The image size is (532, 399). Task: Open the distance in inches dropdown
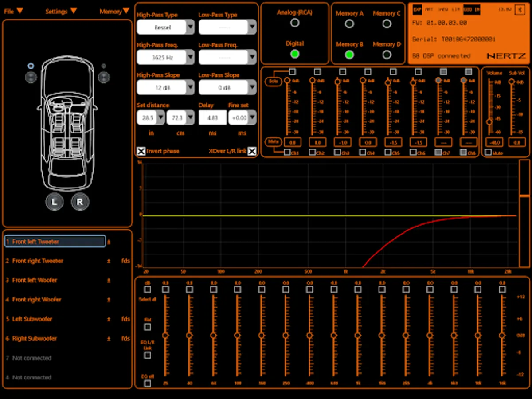click(151, 117)
